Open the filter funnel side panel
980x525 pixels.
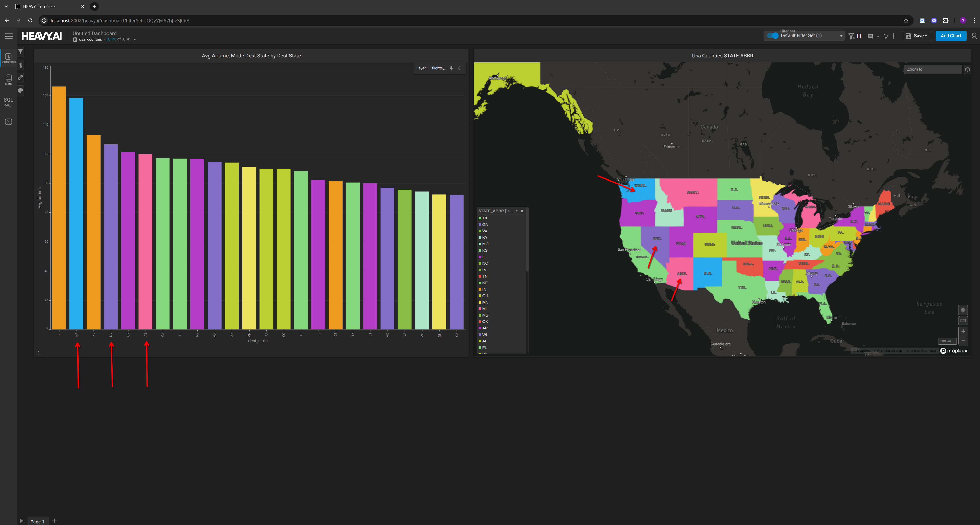coord(20,52)
